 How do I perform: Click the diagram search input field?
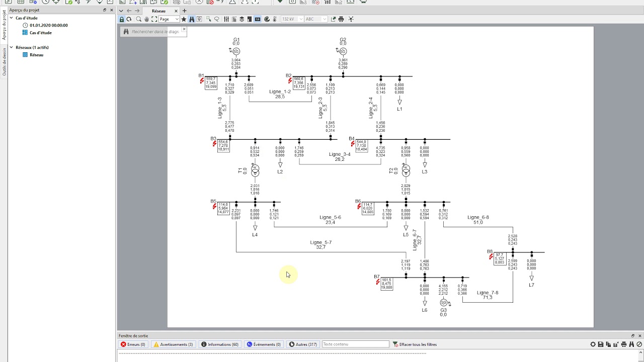pyautogui.click(x=155, y=32)
